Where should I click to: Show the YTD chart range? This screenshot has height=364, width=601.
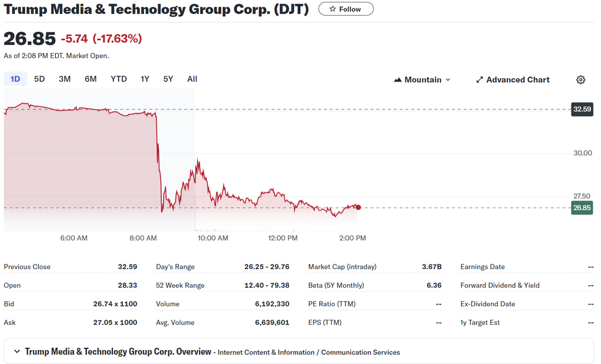click(x=118, y=79)
